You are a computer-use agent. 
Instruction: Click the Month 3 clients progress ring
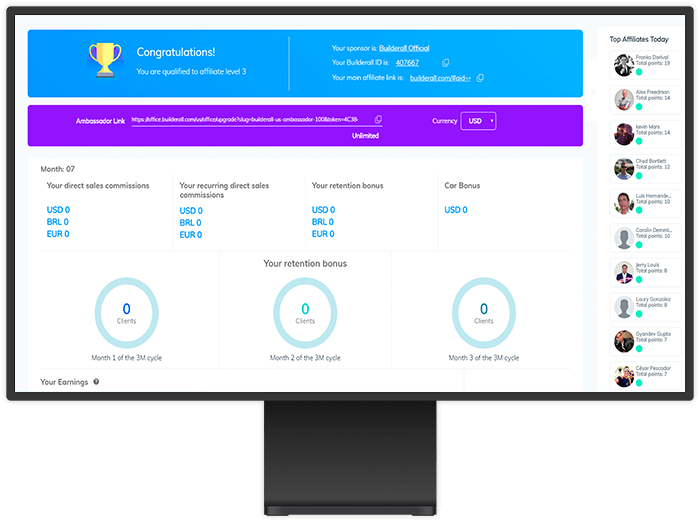pyautogui.click(x=484, y=312)
